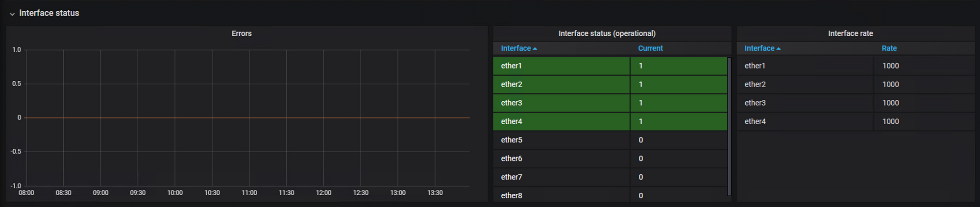Select ether5 row in status table

click(610, 140)
